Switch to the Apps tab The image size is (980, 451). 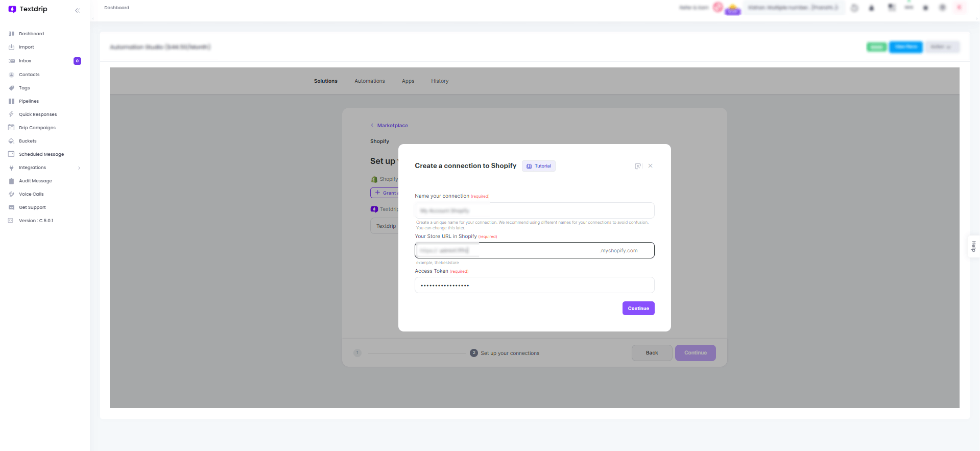[x=408, y=81]
